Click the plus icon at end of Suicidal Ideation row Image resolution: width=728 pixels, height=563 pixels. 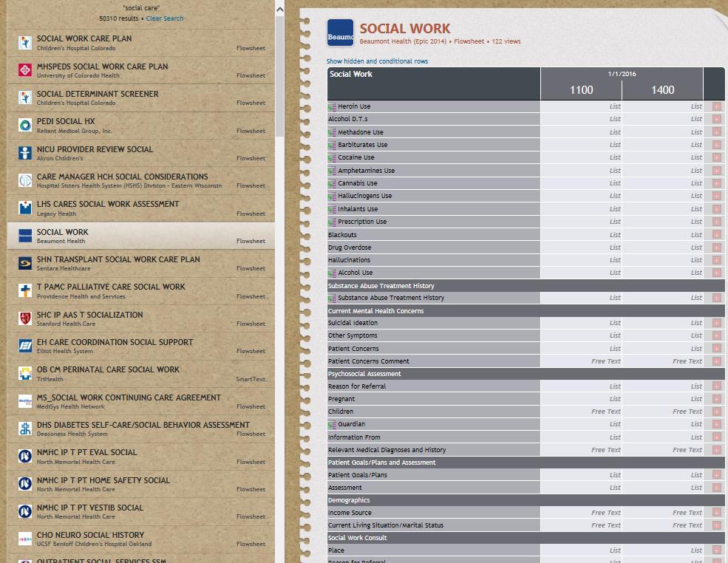717,323
